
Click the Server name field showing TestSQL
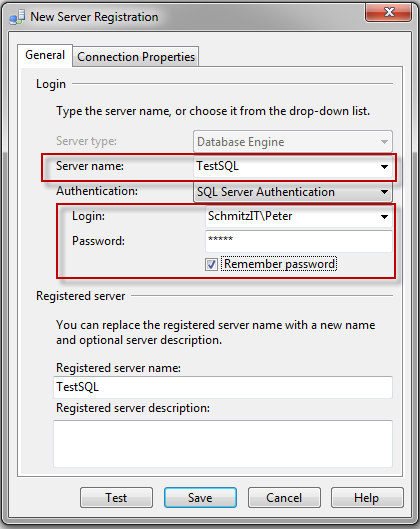(x=292, y=166)
